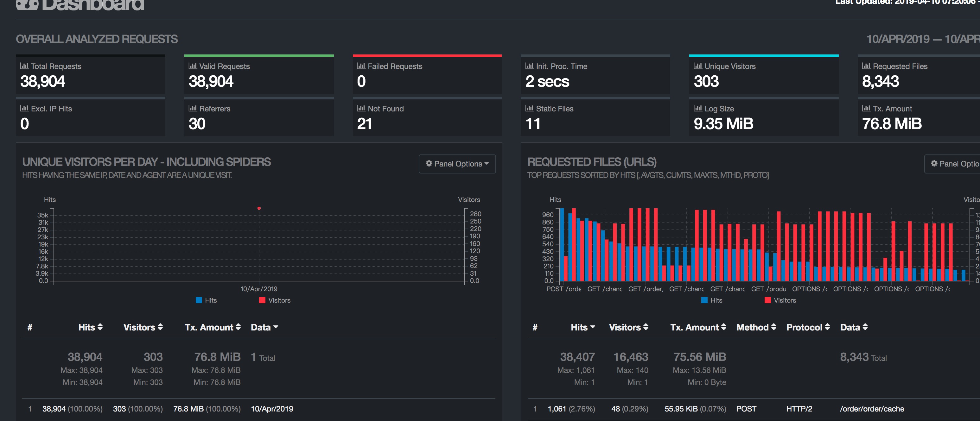
Task: Click the Log Size value 9.35 MiB
Action: click(x=723, y=124)
